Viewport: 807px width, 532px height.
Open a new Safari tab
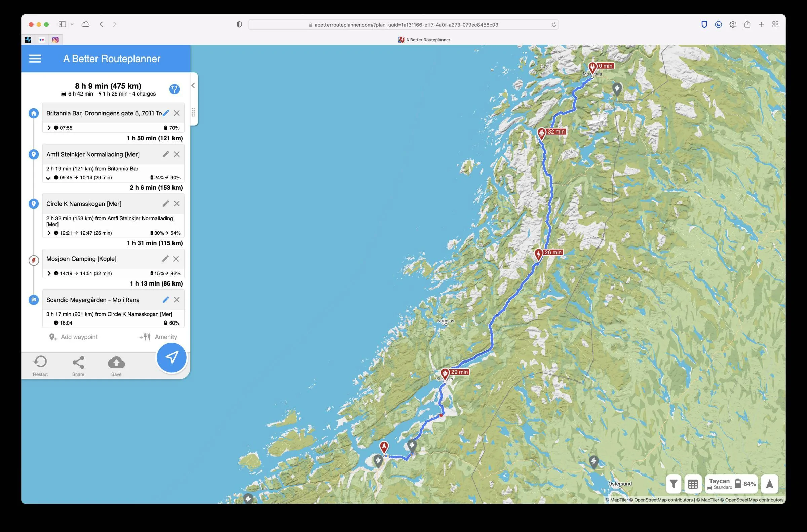pos(761,24)
